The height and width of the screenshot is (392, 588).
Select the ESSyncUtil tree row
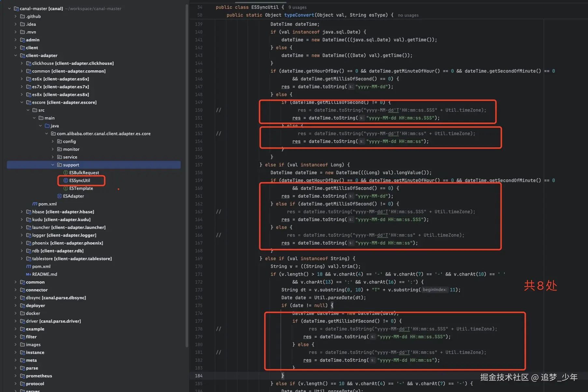[94, 180]
